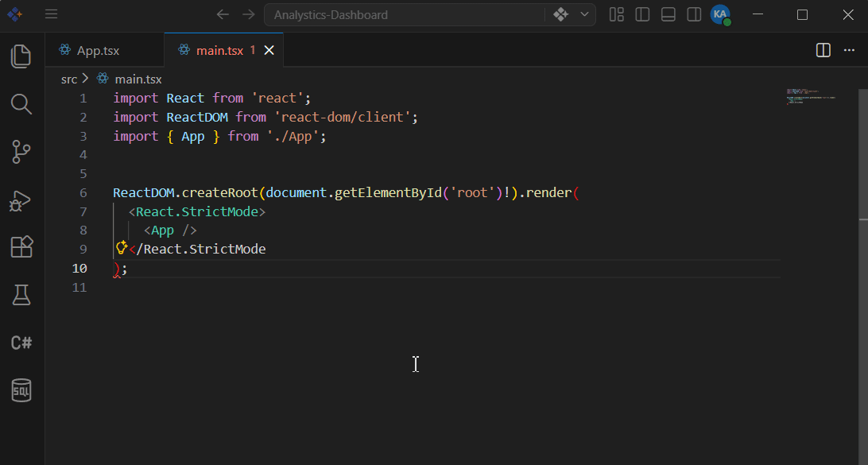This screenshot has height=465, width=868.
Task: Open Copilot chat from the title bar
Action: pyautogui.click(x=560, y=15)
